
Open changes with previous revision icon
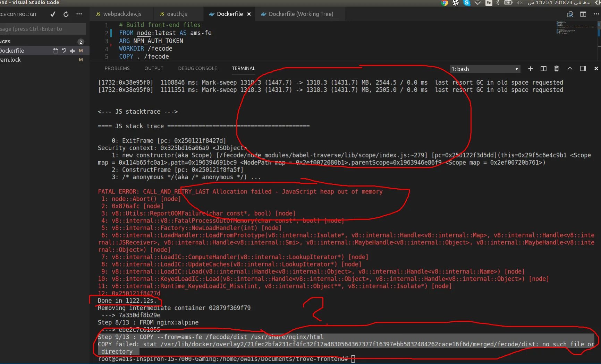point(570,14)
